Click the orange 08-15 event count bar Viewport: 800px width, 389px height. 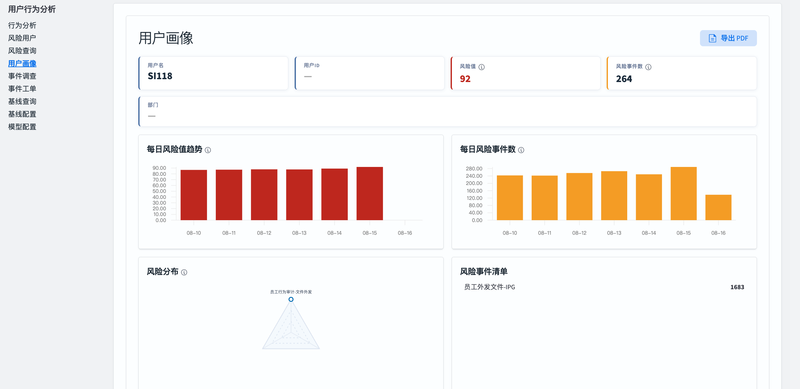coord(684,193)
